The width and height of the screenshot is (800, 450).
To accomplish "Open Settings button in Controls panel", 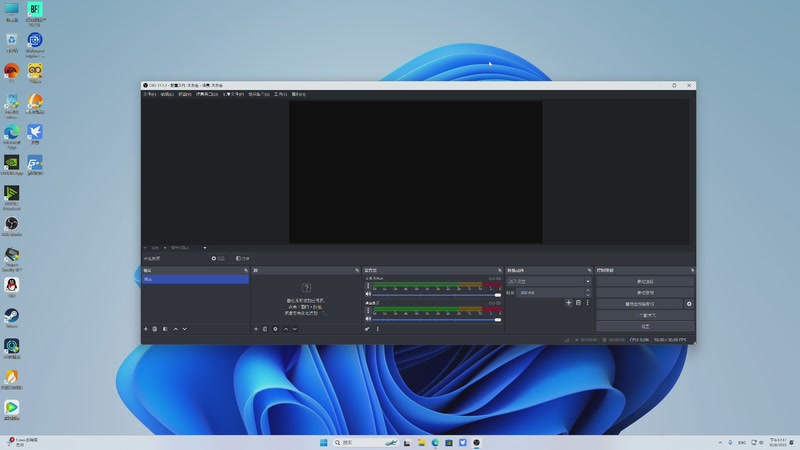I will (x=645, y=326).
